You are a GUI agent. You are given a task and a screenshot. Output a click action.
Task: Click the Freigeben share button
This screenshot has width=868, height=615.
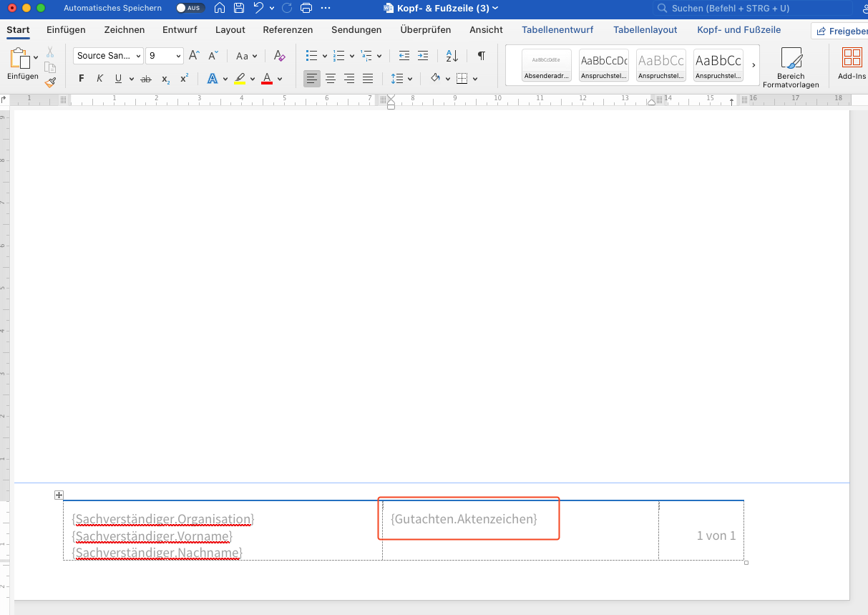click(x=839, y=31)
